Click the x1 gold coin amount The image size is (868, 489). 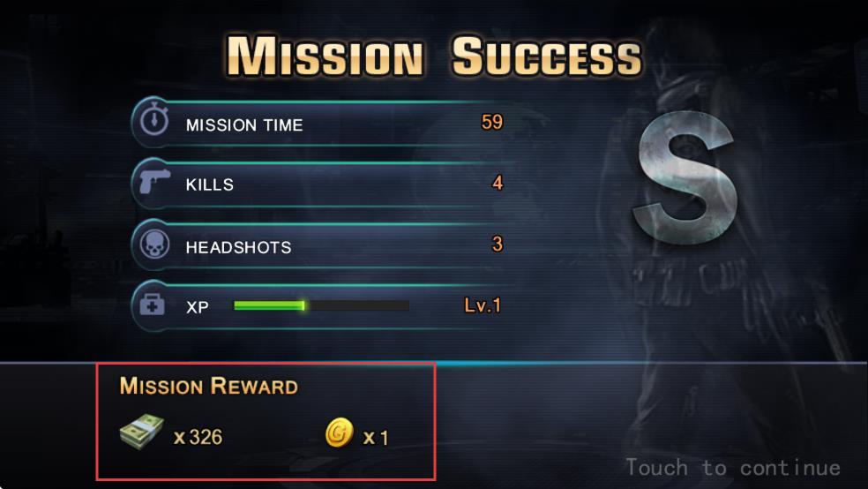[375, 438]
